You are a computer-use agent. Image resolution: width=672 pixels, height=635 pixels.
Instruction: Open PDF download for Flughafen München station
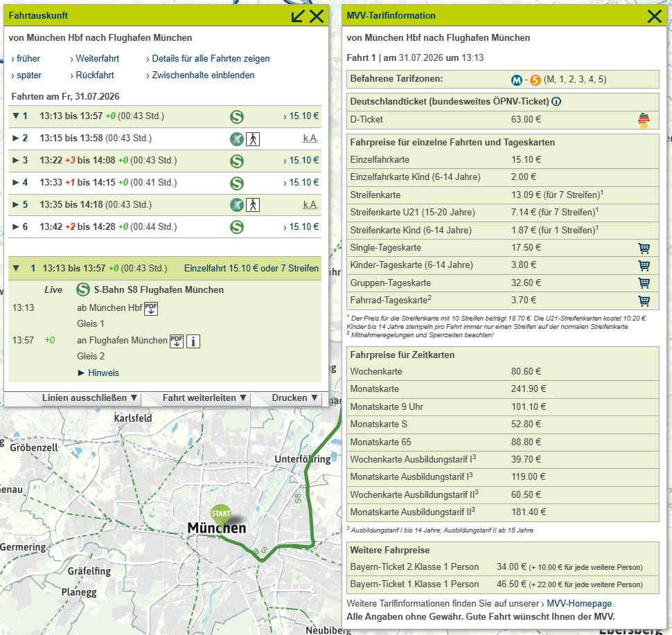coord(177,341)
